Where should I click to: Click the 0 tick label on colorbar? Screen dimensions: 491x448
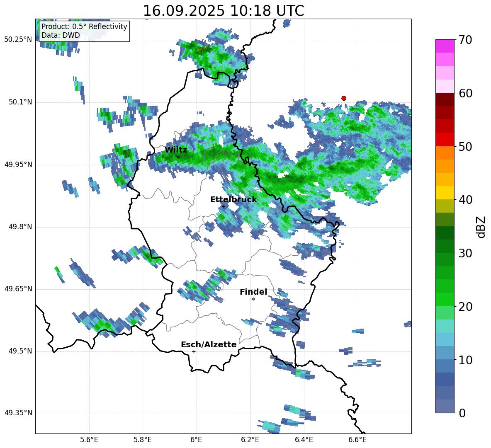tap(462, 413)
